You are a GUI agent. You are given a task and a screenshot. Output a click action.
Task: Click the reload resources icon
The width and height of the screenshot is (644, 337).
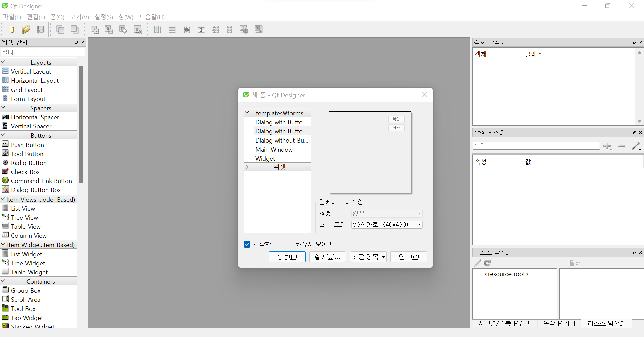488,263
